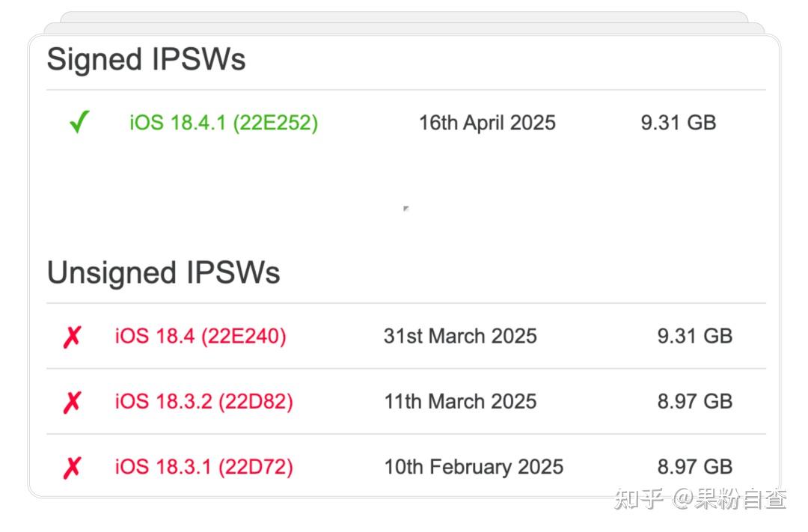This screenshot has height=532, width=808.
Task: Click the 9.31 GB size for iOS 18.4.1
Action: click(x=679, y=122)
